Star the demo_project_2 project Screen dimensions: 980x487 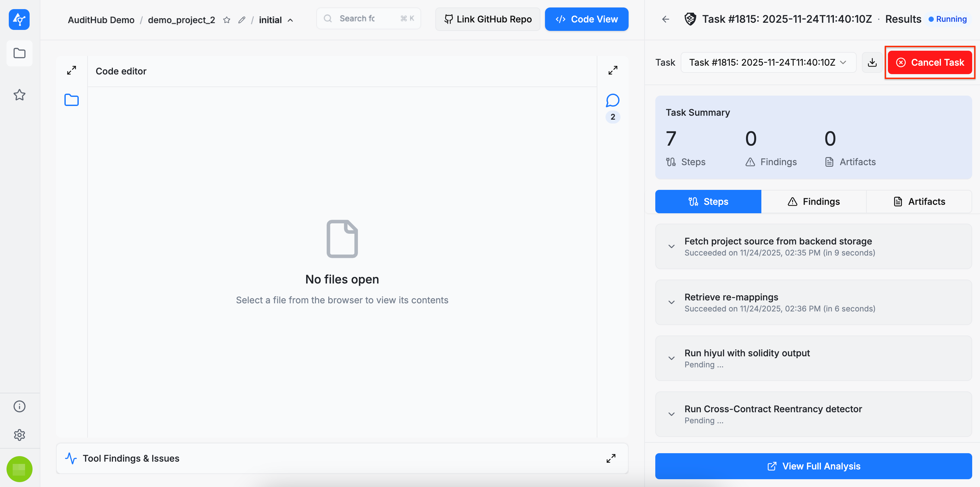click(x=227, y=20)
